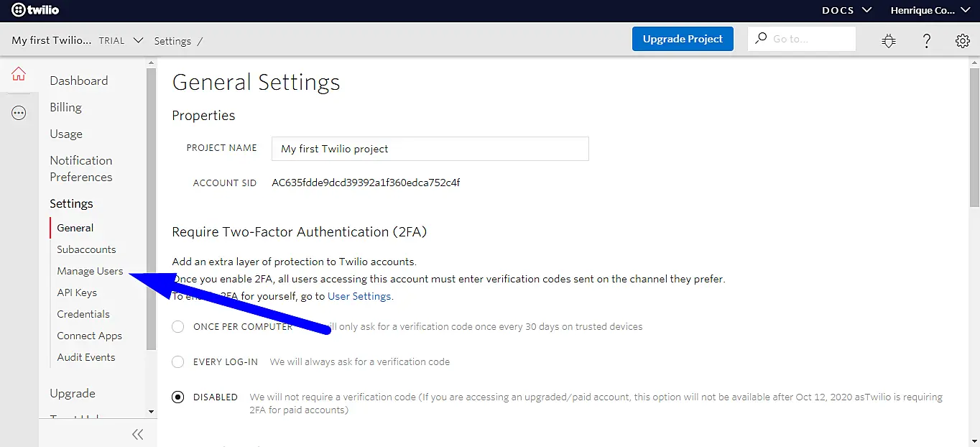Open Manage Users settings page
Viewport: 980px width, 447px height.
90,271
